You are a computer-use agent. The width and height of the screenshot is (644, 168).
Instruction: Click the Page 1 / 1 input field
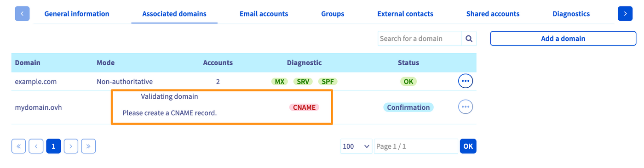click(416, 146)
